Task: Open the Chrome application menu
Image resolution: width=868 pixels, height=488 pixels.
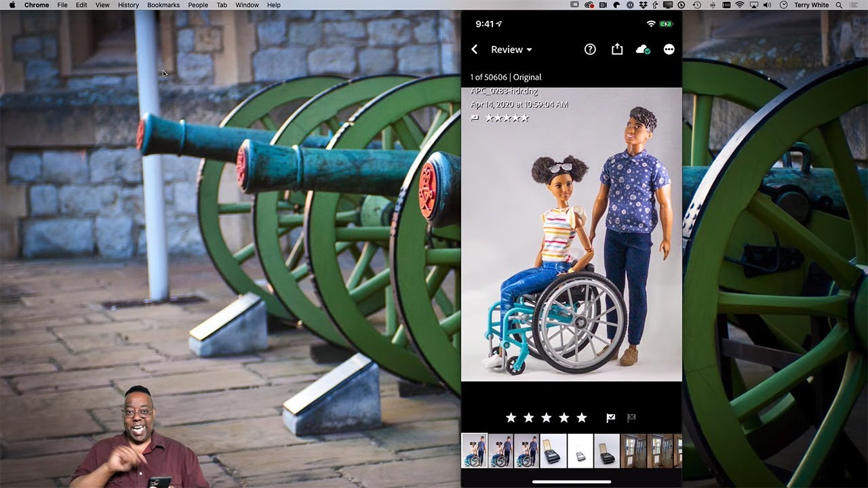Action: (37, 5)
